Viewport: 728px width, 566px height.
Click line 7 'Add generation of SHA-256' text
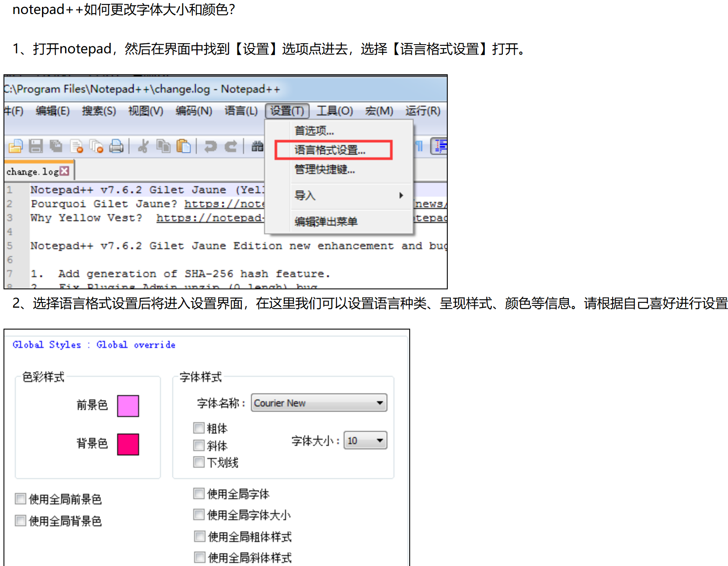pyautogui.click(x=146, y=274)
